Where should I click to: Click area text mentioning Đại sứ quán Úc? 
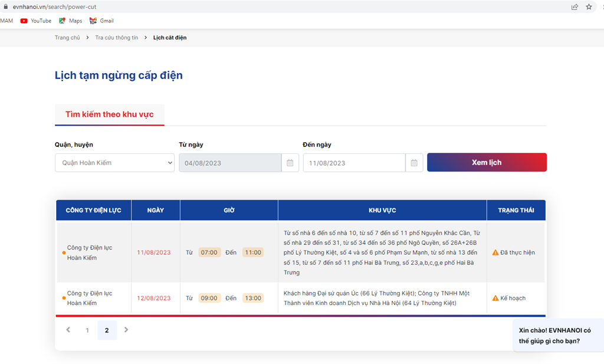(377, 298)
